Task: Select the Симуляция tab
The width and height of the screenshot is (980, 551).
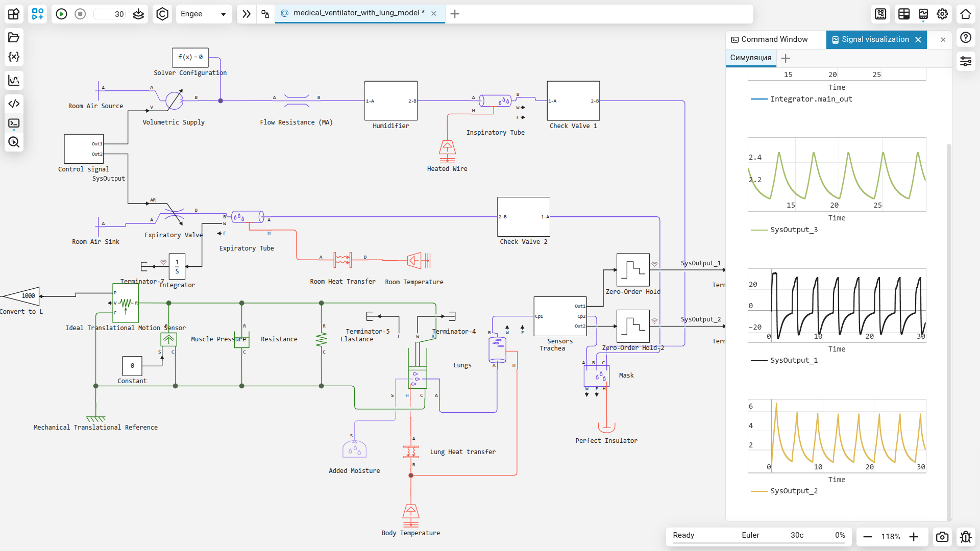Action: 750,58
